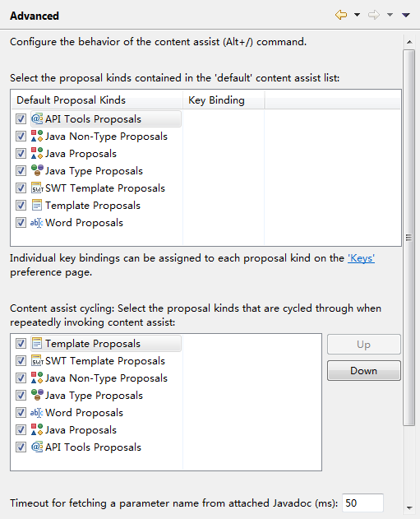The height and width of the screenshot is (519, 420).
Task: Uncheck Java Proposals in default proposal kinds
Action: click(x=21, y=153)
